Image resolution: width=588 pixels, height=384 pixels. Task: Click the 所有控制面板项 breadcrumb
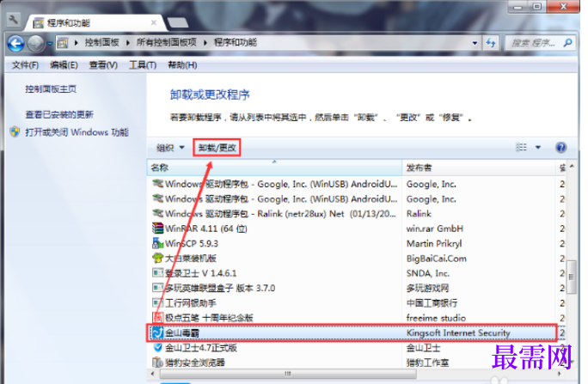tap(166, 42)
